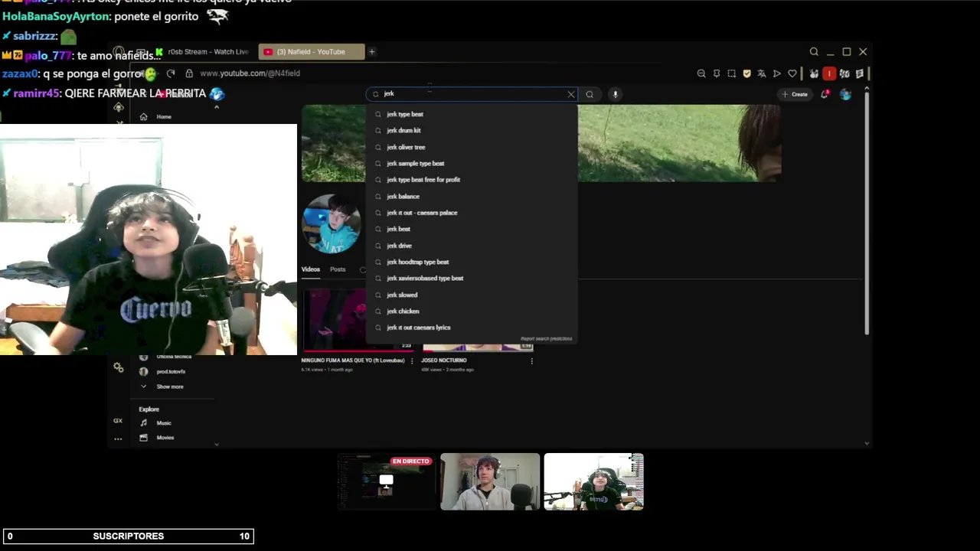Choose suggestion "jerk chicken"
Screen dimensions: 980x551
click(x=472, y=311)
